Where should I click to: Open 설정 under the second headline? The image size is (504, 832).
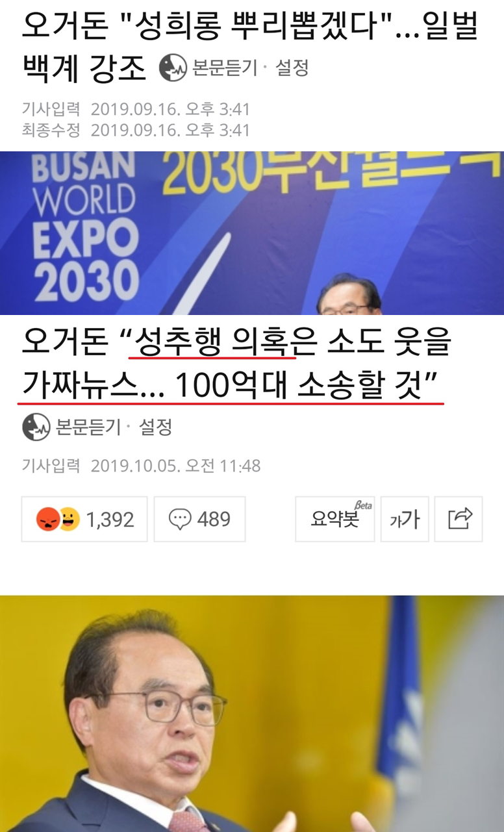(155, 427)
